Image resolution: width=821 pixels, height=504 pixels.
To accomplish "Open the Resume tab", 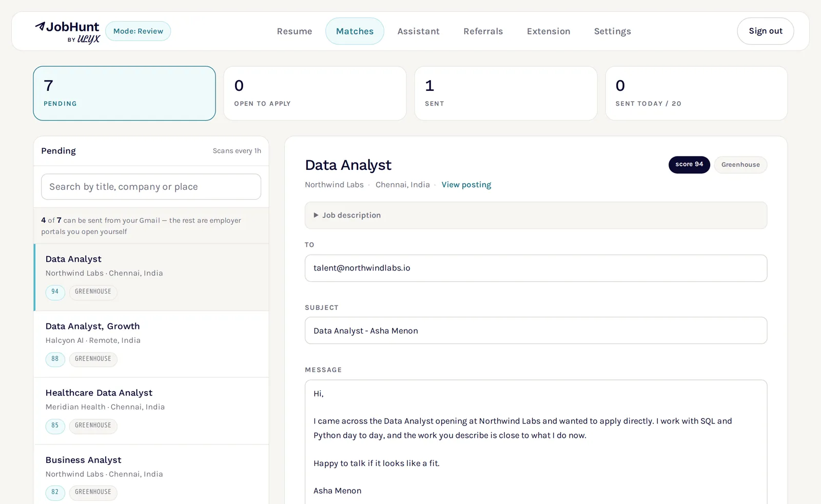I will pos(295,31).
